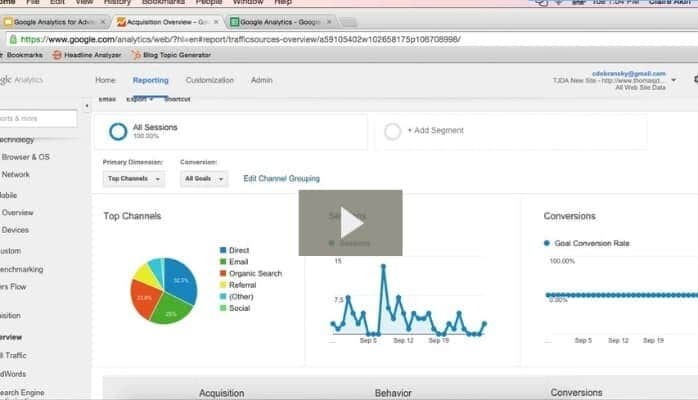
Task: Click the yellow Referral legend swatch
Action: tap(223, 285)
